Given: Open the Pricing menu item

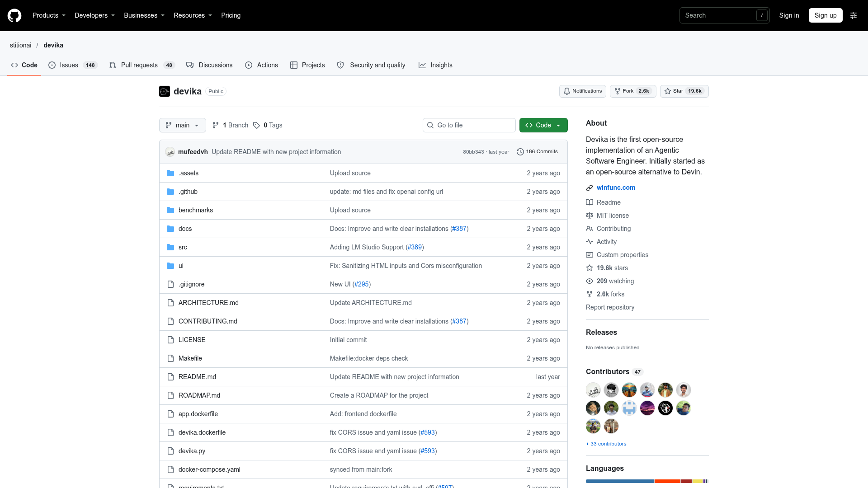Looking at the screenshot, I should [x=231, y=15].
